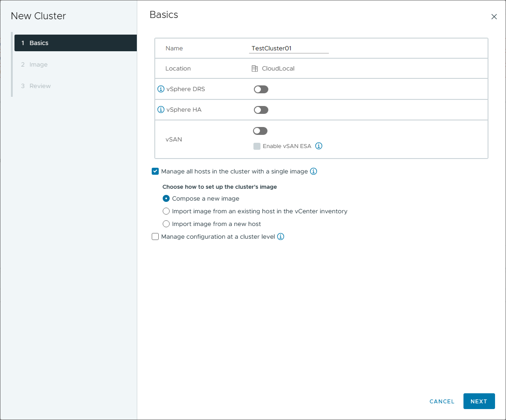The image size is (506, 420).
Task: Close the New Cluster dialog
Action: pyautogui.click(x=494, y=17)
